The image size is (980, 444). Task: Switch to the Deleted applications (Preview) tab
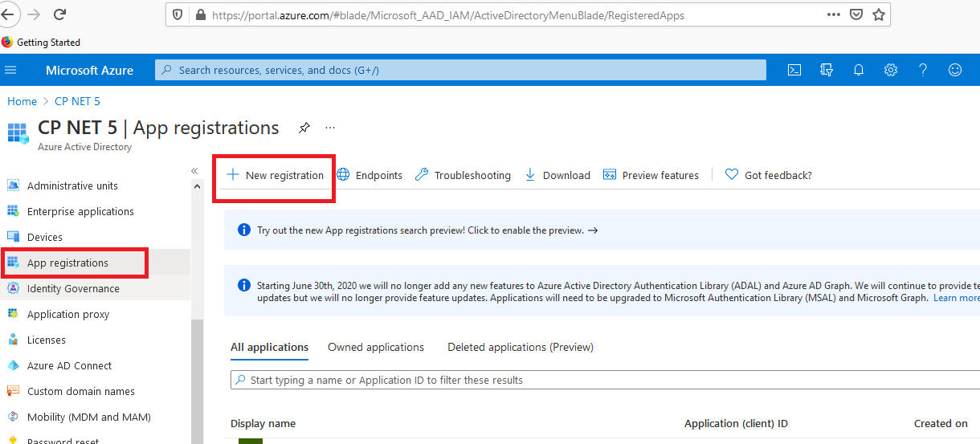point(521,347)
